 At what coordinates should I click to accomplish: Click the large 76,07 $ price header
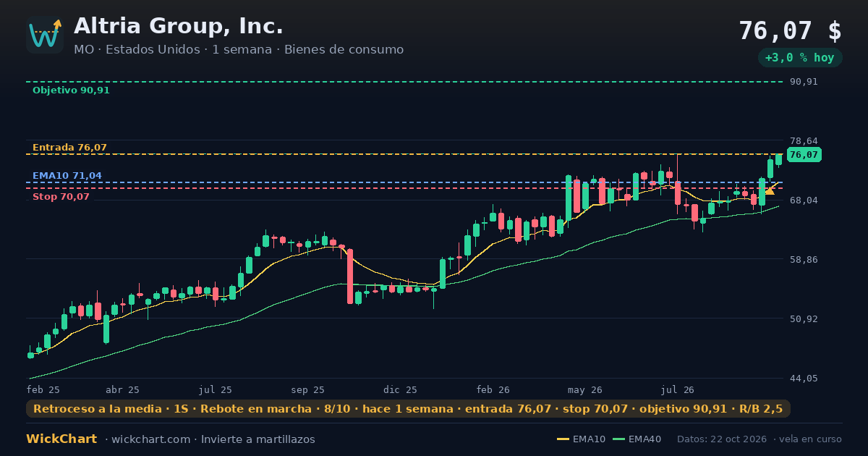click(x=790, y=31)
